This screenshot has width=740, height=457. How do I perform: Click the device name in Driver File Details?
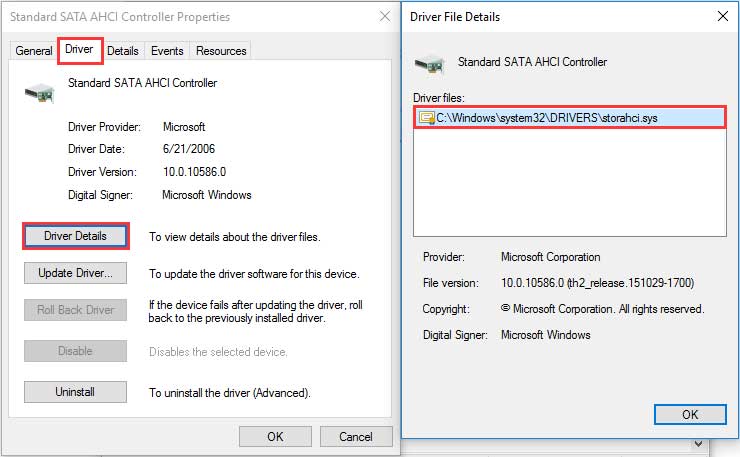point(532,62)
